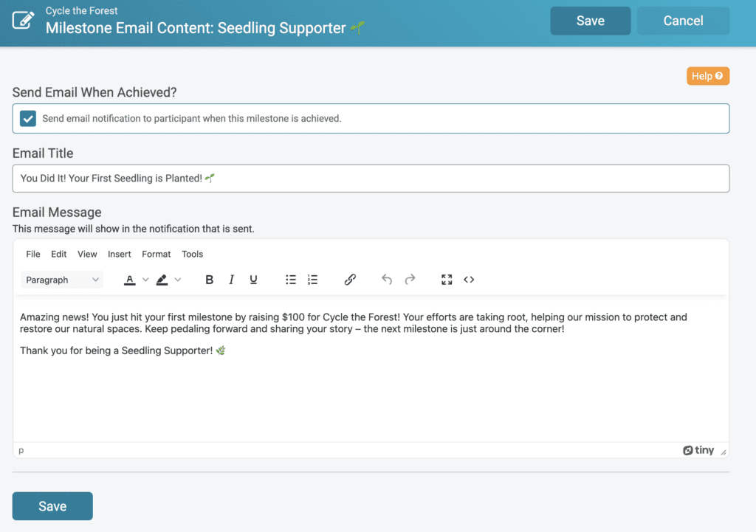The image size is (756, 532).
Task: Redo the last edit
Action: coord(410,280)
